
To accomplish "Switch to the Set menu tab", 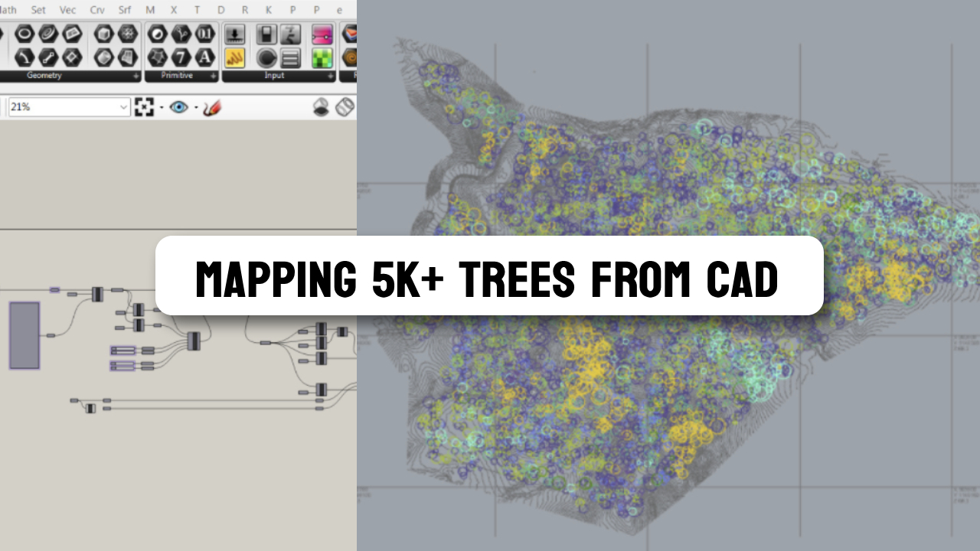I will [38, 10].
